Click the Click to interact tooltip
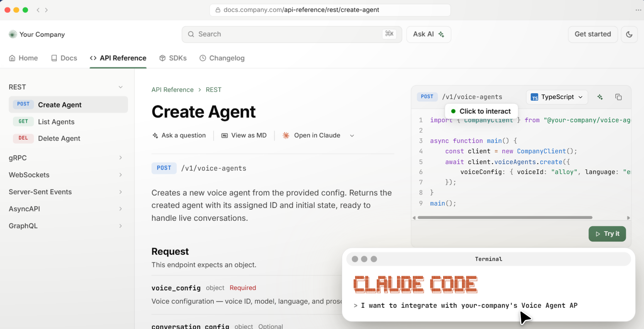 click(481, 111)
